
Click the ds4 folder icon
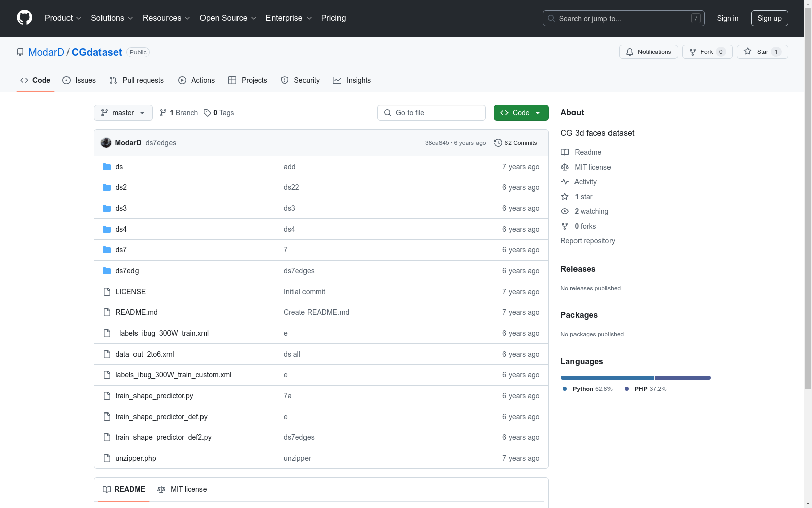coord(107,229)
